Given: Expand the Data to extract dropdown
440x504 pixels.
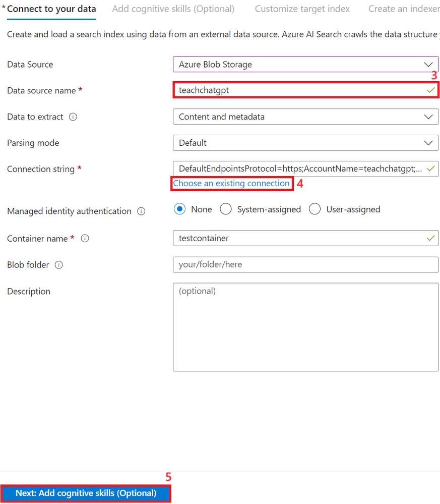Looking at the screenshot, I should tap(305, 117).
